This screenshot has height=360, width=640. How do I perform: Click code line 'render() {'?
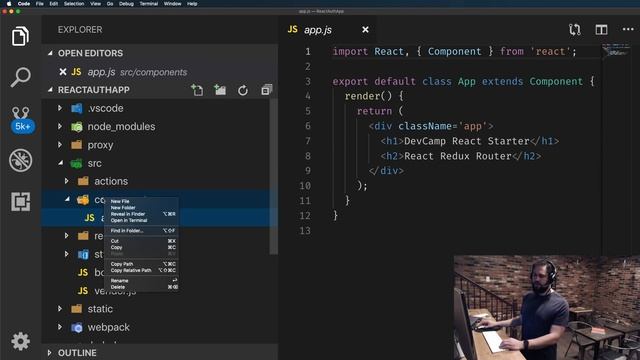(x=374, y=96)
